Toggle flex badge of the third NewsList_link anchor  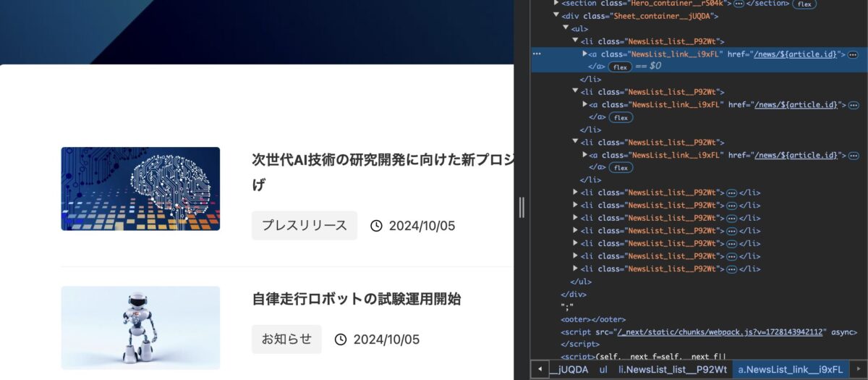620,168
